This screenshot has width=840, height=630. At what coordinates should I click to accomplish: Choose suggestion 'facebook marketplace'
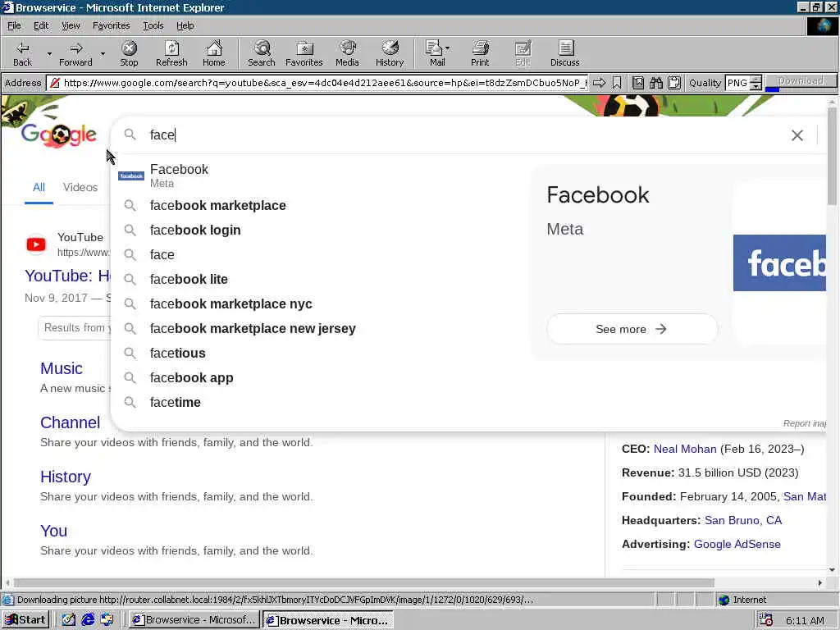click(x=322, y=205)
